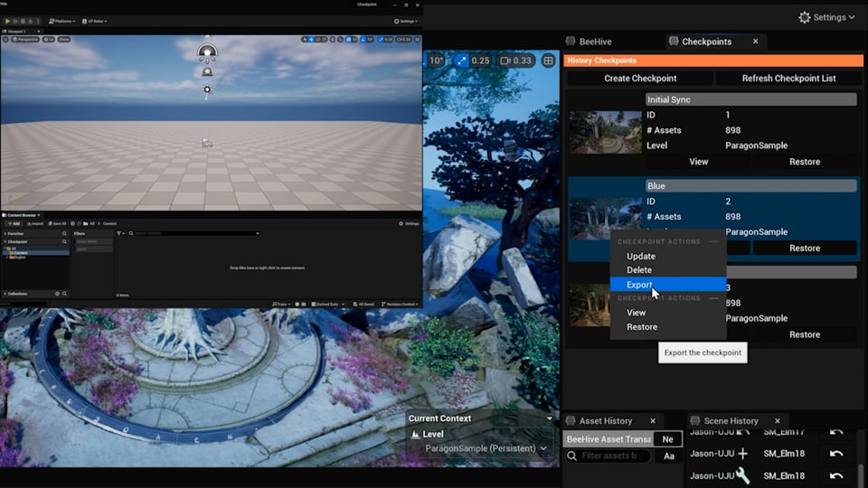Open the ParagonSample (Persistent) level dropdown
Image resolution: width=868 pixels, height=488 pixels.
pos(486,448)
